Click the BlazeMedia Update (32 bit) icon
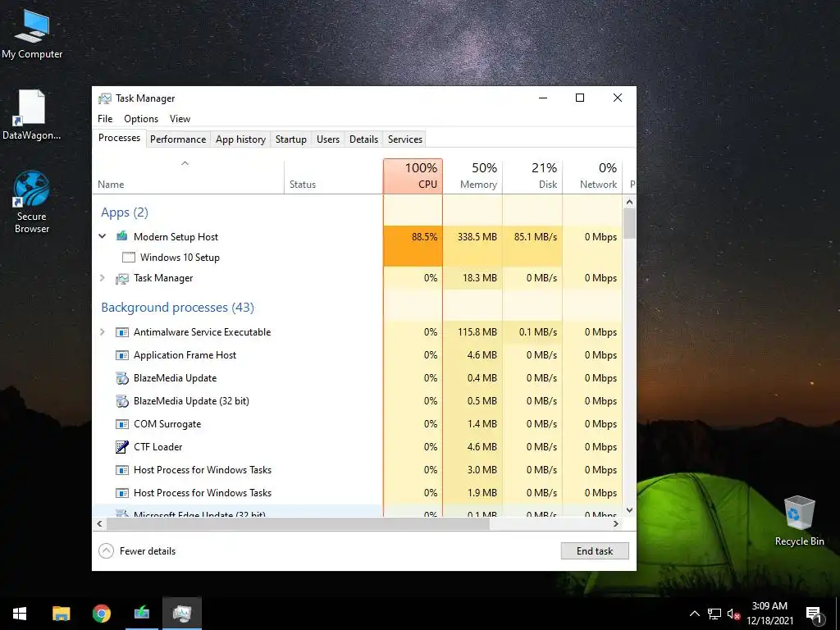840x630 pixels. tap(122, 401)
